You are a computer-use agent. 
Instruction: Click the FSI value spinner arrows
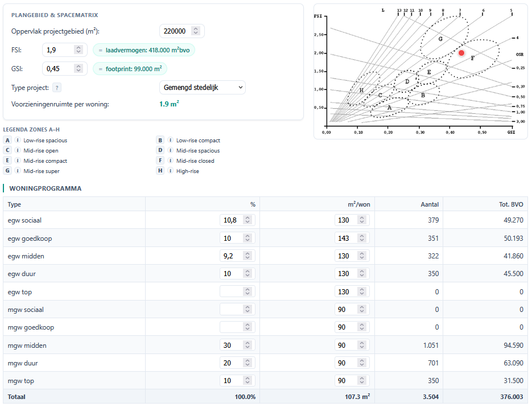(x=78, y=50)
